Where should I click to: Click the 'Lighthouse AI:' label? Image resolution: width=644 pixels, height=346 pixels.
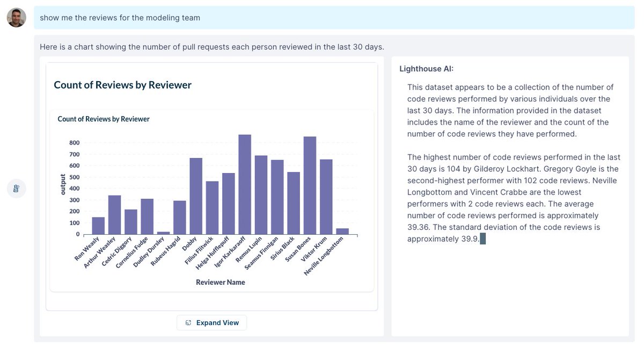pyautogui.click(x=427, y=69)
